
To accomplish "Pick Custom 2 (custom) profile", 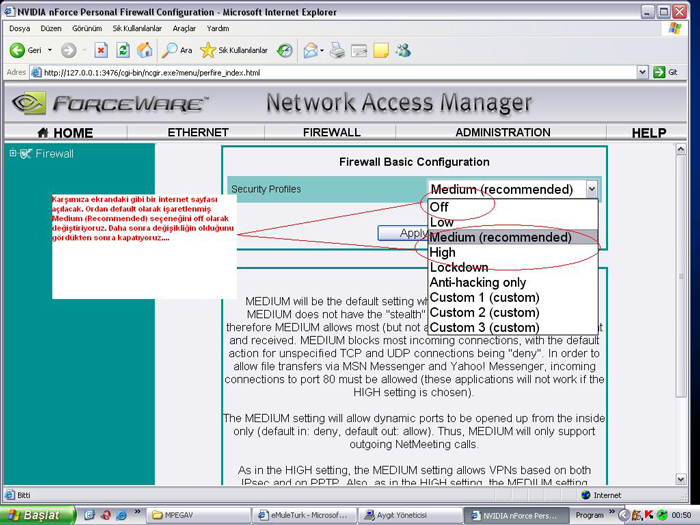I will pos(512,312).
